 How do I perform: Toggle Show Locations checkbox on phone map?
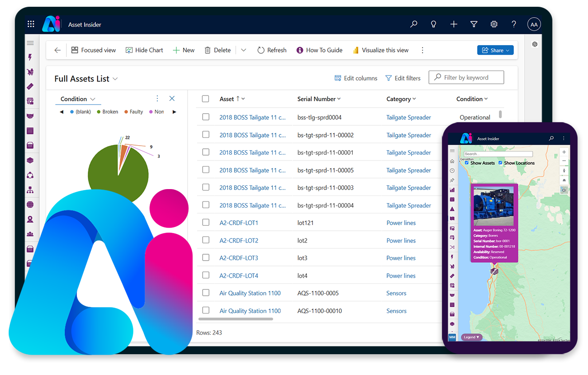(500, 163)
